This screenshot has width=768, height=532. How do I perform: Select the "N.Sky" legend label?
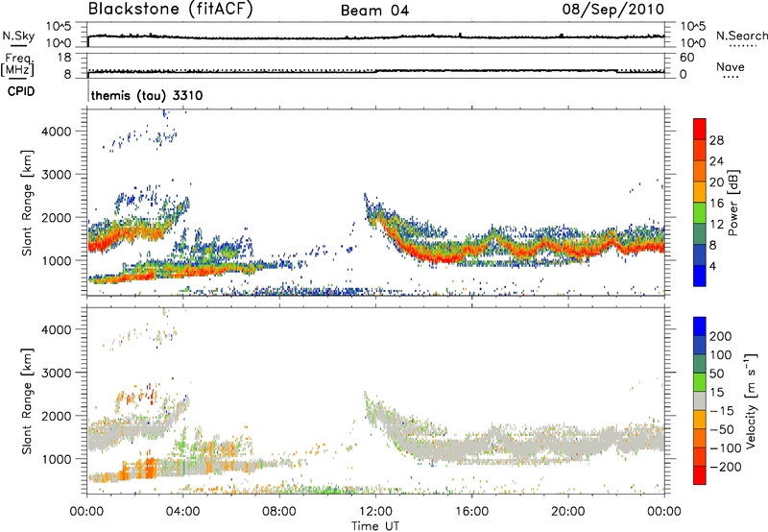click(x=18, y=36)
